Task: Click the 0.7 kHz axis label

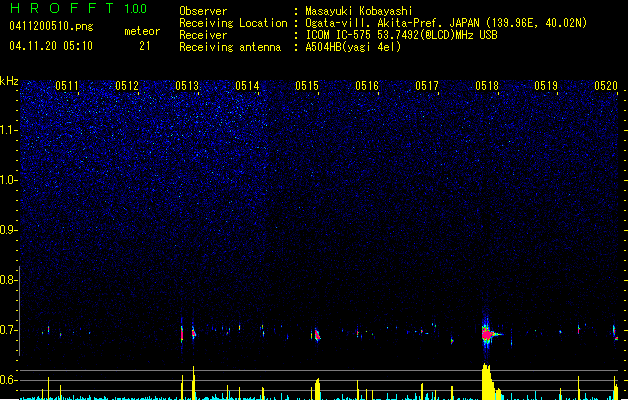Action: pyautogui.click(x=9, y=330)
